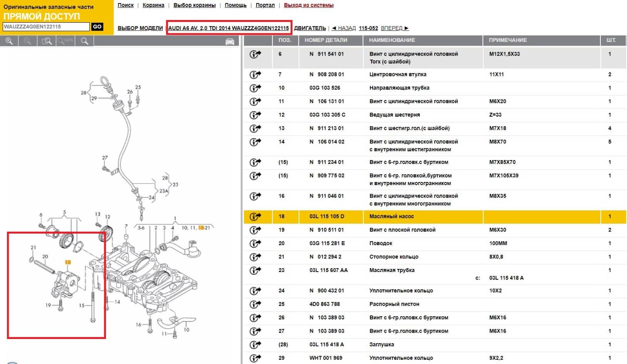627x364 pixels.
Task: Open info icon for position 26 row
Action: point(255,317)
